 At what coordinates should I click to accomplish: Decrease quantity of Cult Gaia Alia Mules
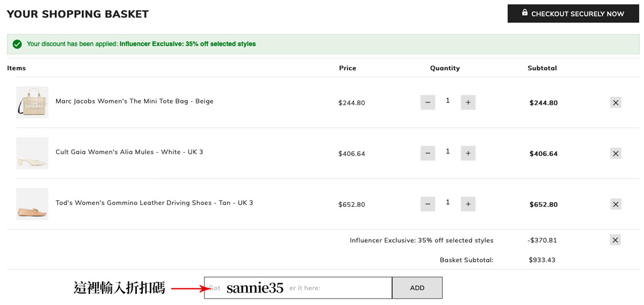pyautogui.click(x=428, y=153)
